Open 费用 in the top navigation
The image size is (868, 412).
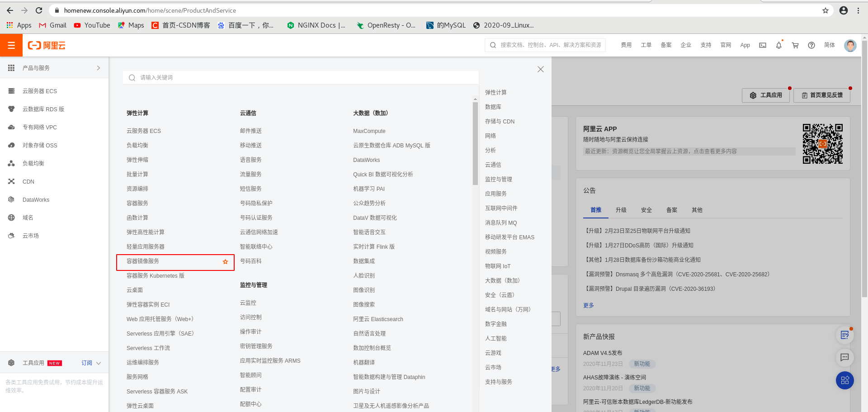click(626, 45)
